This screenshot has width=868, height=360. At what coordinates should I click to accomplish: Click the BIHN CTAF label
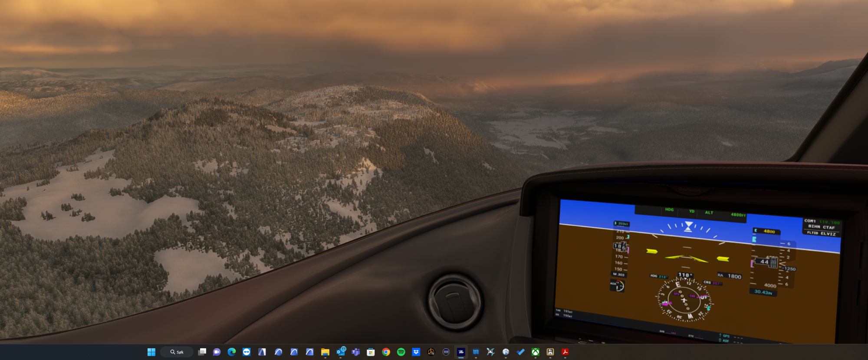(822, 227)
